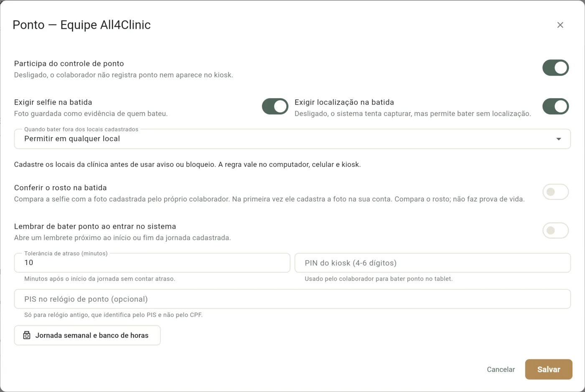Click the description 'Desligado, o colaborador não registra ponto'
The image size is (585, 392).
tap(124, 75)
